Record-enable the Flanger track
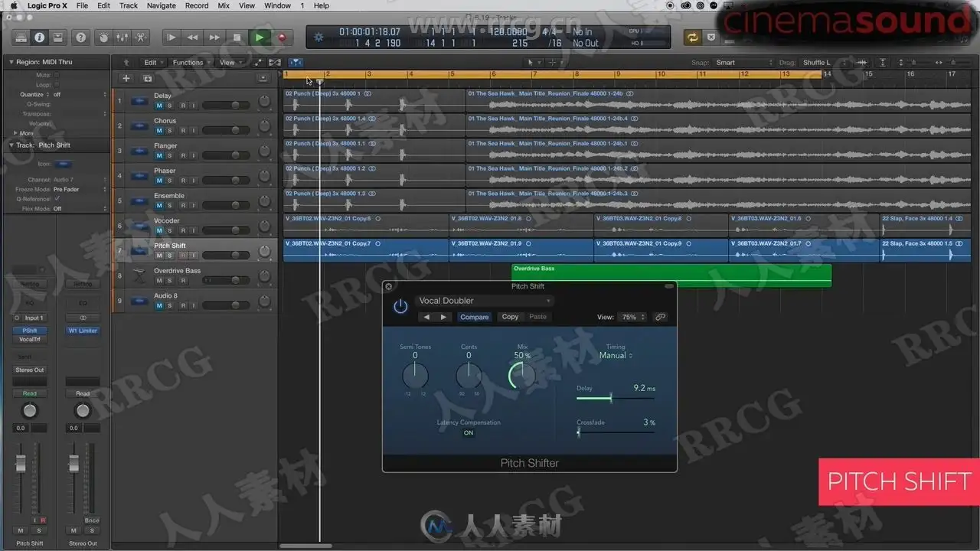The width and height of the screenshot is (980, 551). [x=182, y=155]
